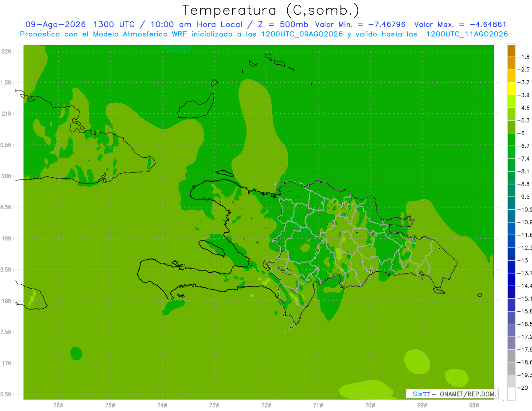Viewport: 532px width, 411px height.
Task: Click the '69W' longitude label
Action: pyautogui.click(x=422, y=405)
